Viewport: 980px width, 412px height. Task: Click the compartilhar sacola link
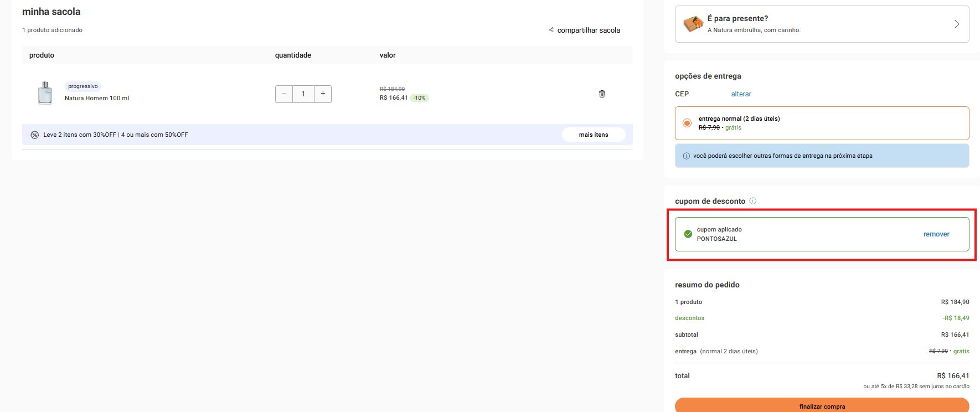589,30
